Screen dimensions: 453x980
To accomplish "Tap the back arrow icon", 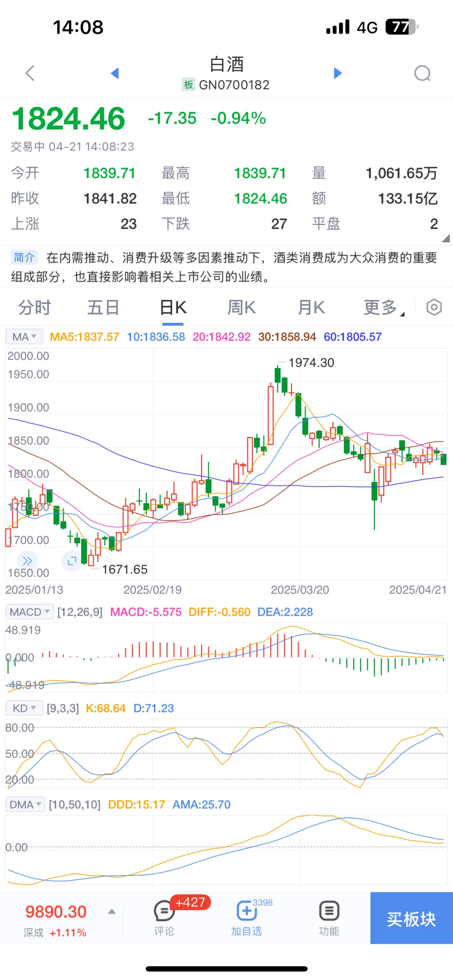I will pyautogui.click(x=30, y=73).
